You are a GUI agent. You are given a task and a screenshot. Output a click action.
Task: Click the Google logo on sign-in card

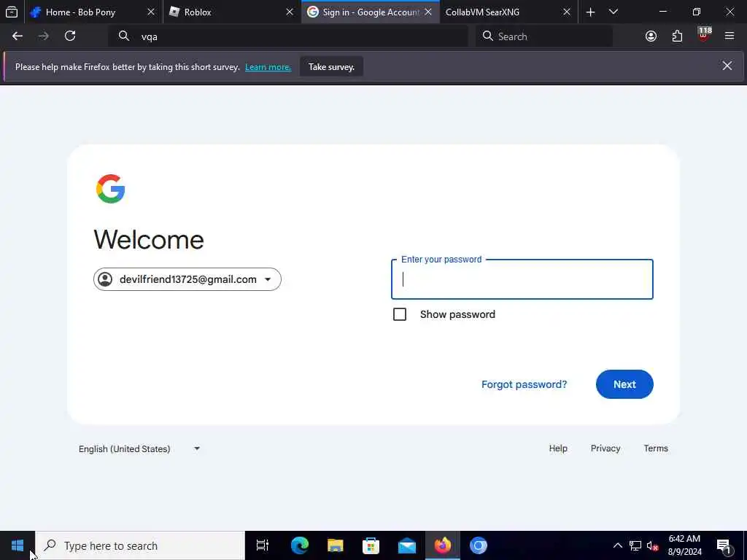pos(111,189)
